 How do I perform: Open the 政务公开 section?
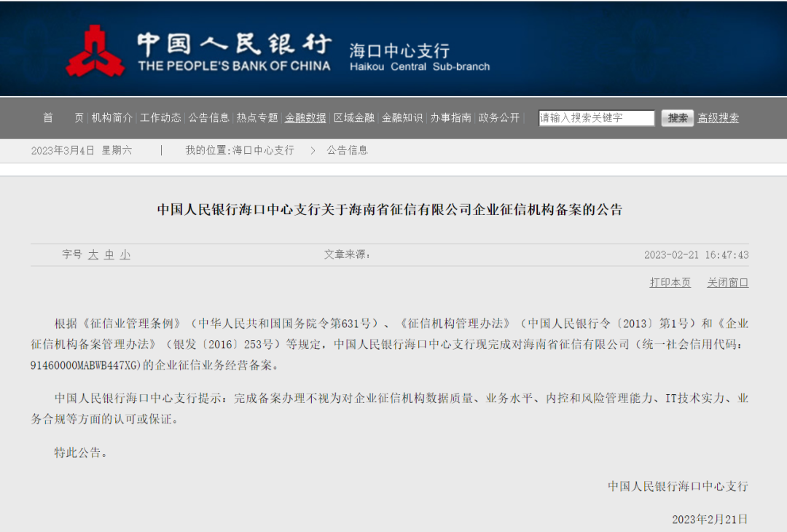(499, 117)
